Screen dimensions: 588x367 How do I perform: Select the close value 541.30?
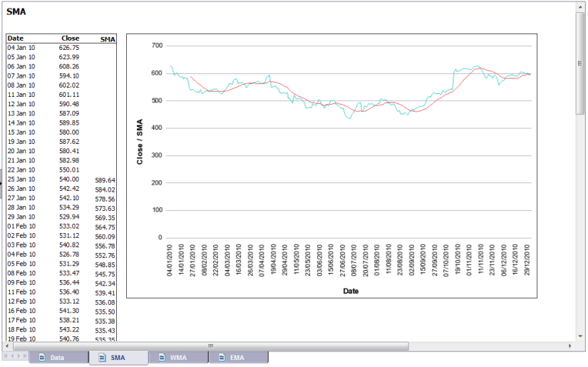69,311
